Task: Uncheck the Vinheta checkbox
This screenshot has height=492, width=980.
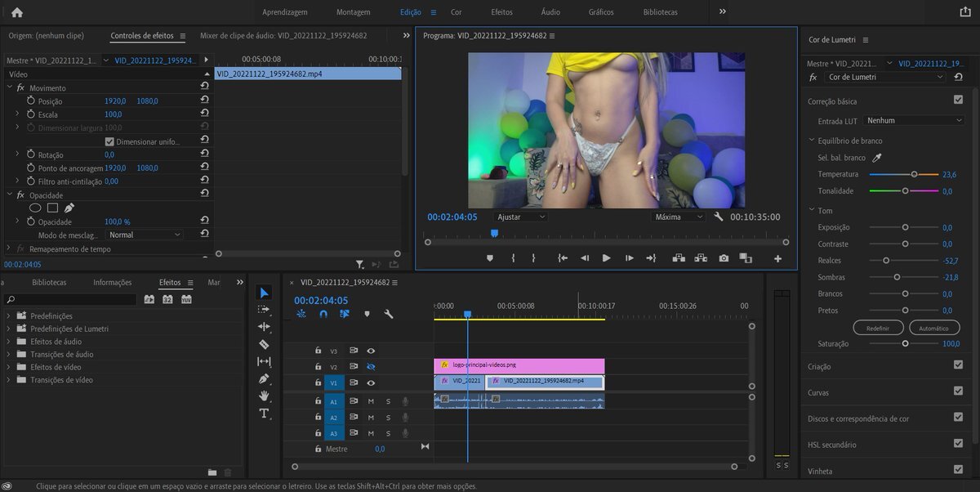Action: [x=958, y=470]
